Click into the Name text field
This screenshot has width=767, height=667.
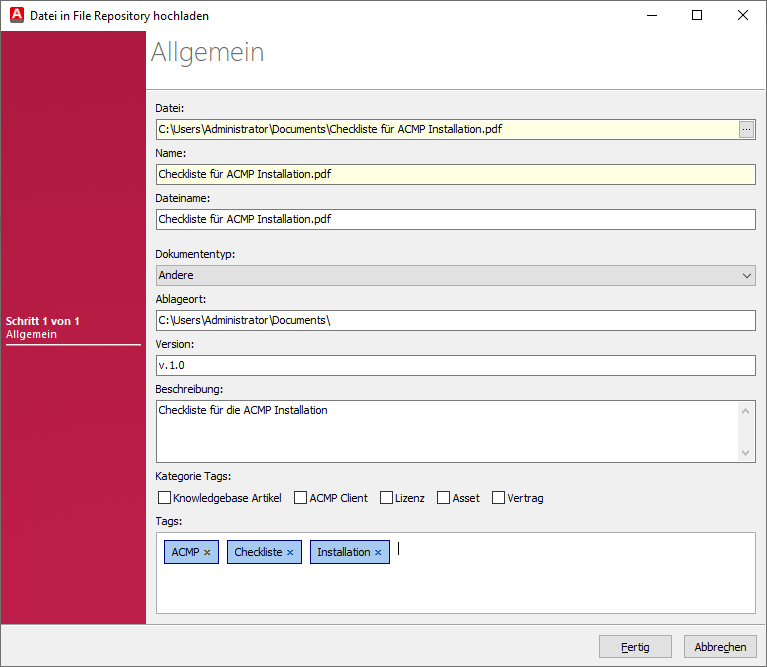point(455,174)
